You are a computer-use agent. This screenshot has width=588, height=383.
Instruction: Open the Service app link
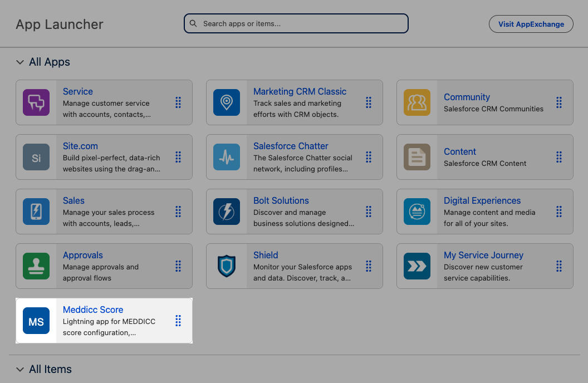click(77, 91)
